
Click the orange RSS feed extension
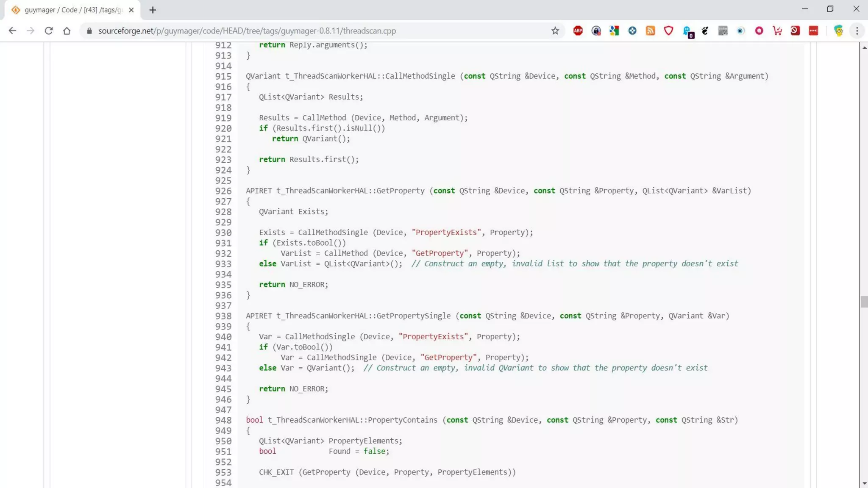click(x=650, y=31)
